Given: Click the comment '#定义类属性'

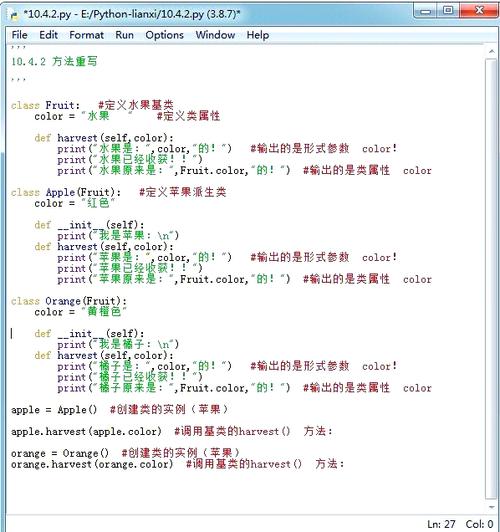Looking at the screenshot, I should [188, 116].
